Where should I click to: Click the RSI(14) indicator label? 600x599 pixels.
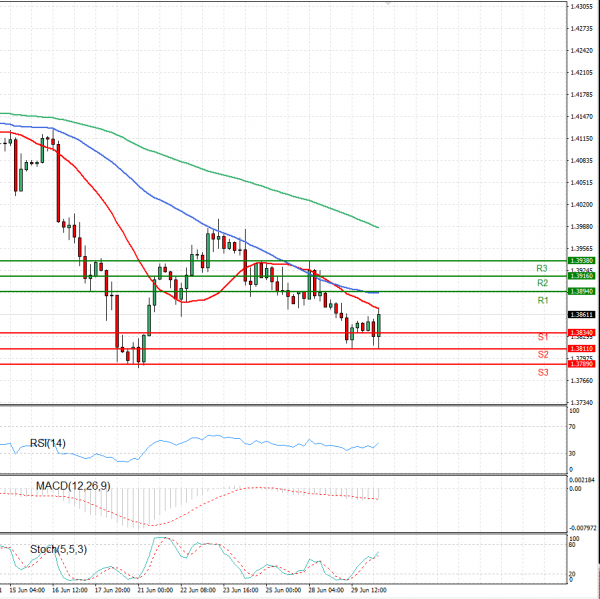coord(48,443)
